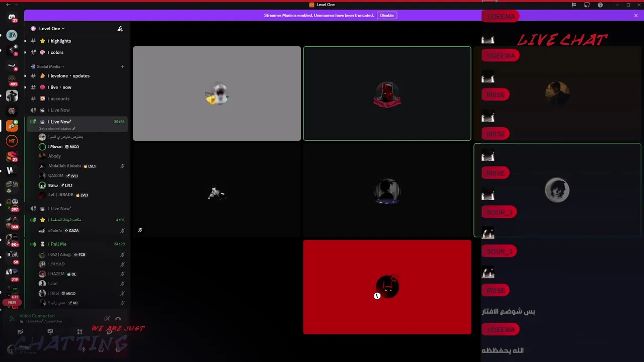Click the invite people icon beside Level One
644x362 pixels.
[120, 29]
